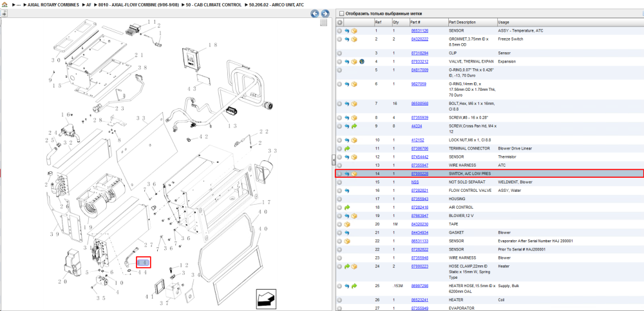This screenshot has width=644, height=311.
Task: Click package icon in SCREW #8 row
Action: click(x=354, y=117)
